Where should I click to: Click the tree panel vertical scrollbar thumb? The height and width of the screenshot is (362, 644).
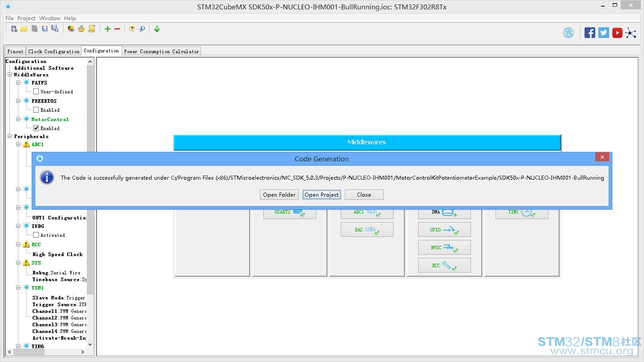click(x=90, y=179)
